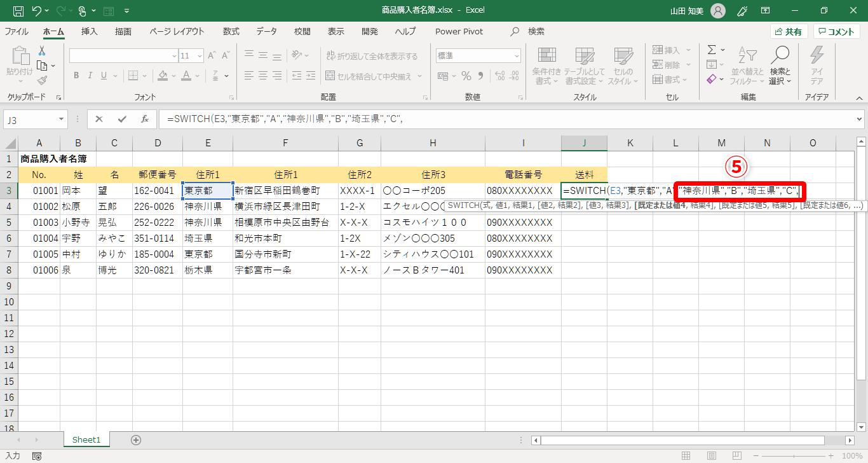Open Insert Function dialog via fx icon
Viewport: 868px width, 463px height.
pos(145,119)
